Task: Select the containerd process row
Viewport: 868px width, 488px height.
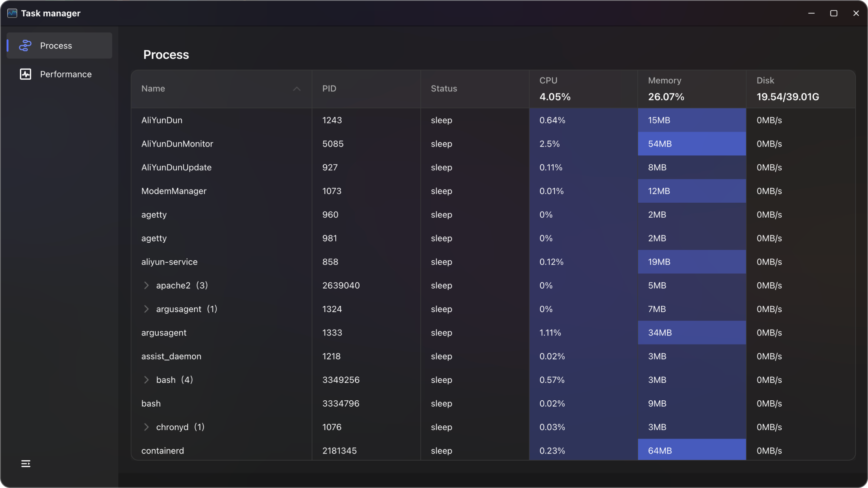Action: point(163,451)
